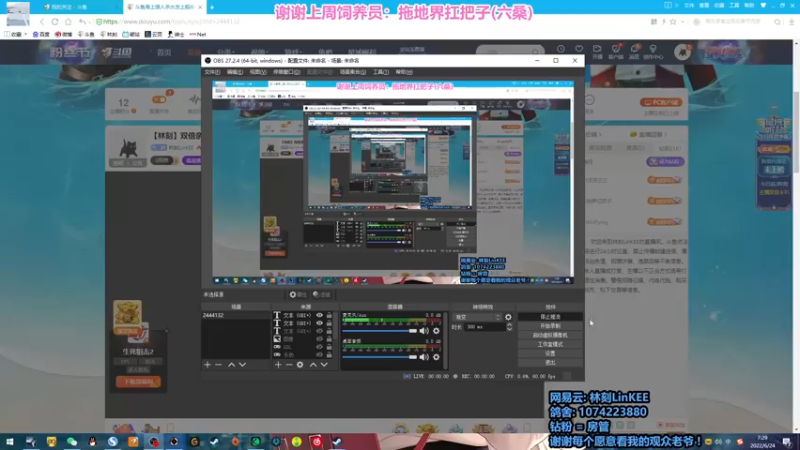Add a new source with the sources panel plus icon
This screenshot has width=800, height=450.
(278, 365)
